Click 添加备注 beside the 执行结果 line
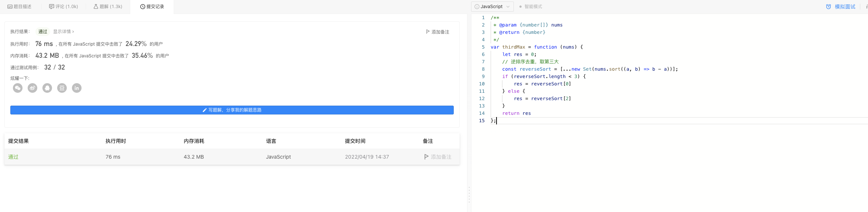This screenshot has height=212, width=868. tap(438, 32)
